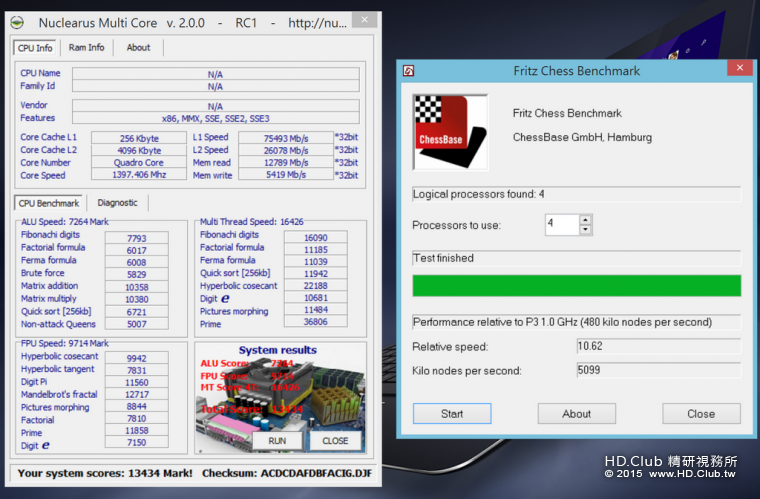Viewport: 760px width, 499px height.
Task: Increase processors to use with up arrow
Action: point(586,220)
